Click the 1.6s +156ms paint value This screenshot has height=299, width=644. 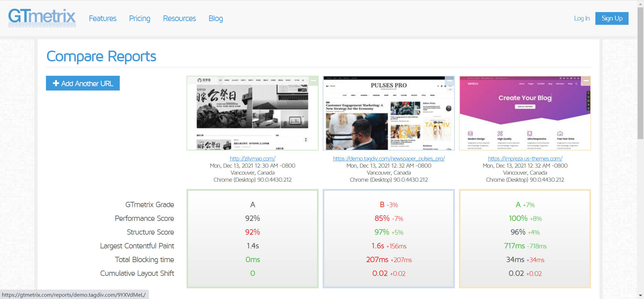pos(389,246)
